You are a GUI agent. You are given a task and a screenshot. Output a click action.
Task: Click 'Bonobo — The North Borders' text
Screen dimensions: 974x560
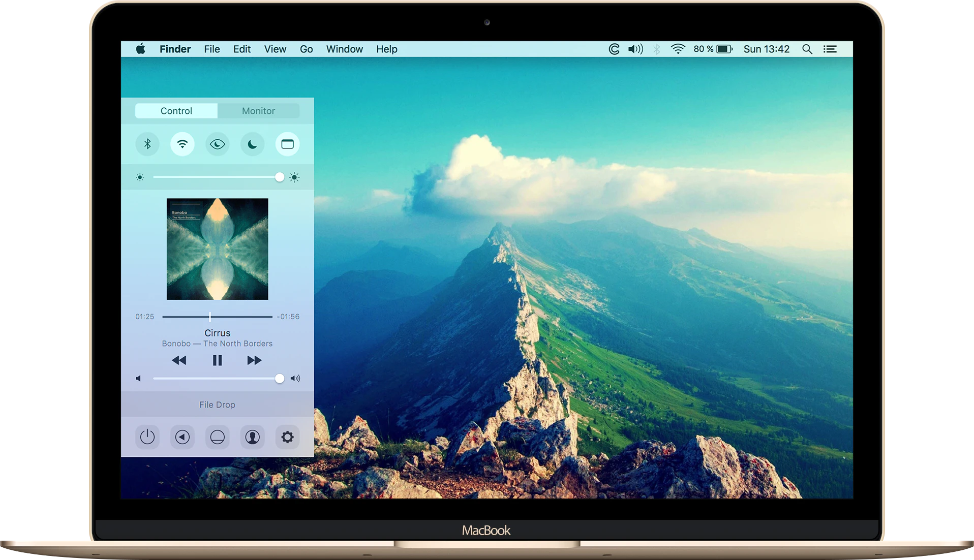pyautogui.click(x=218, y=344)
